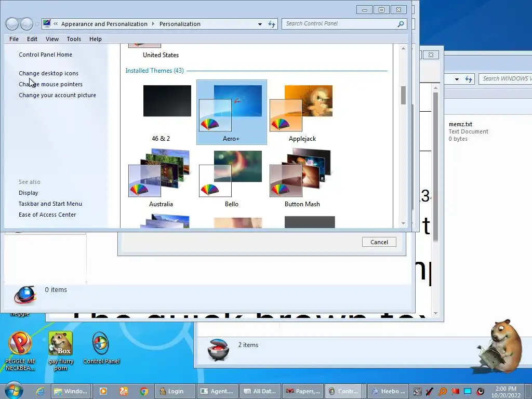Click the Back navigation button
Viewport: 532px width, 399px height.
coord(12,24)
